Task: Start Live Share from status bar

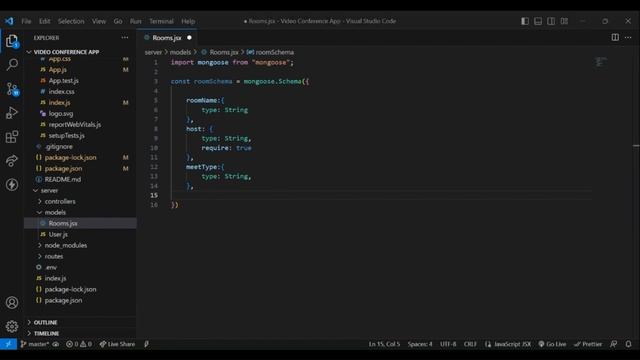Action: pos(117,344)
